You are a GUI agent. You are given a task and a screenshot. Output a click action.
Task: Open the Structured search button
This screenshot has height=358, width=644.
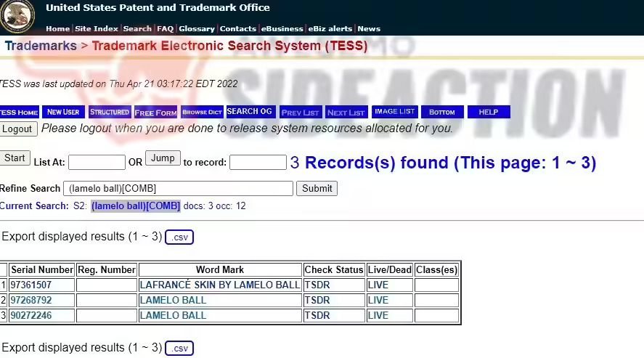point(110,113)
